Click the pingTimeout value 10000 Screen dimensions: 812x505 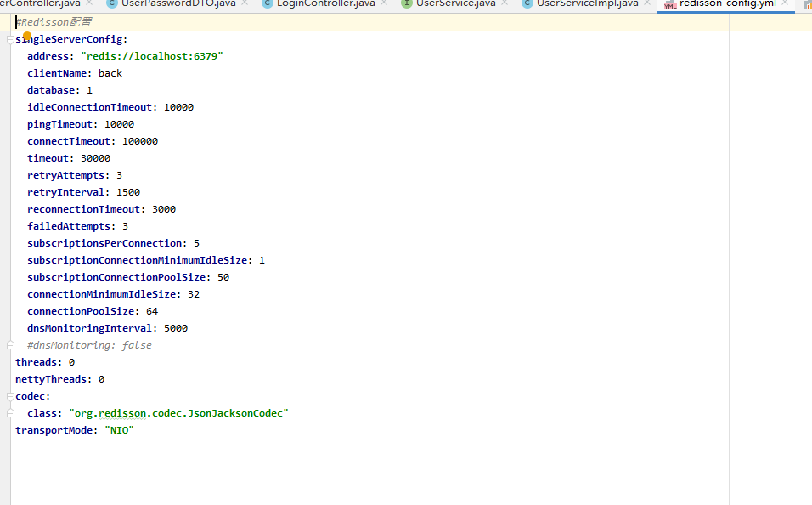tap(119, 124)
